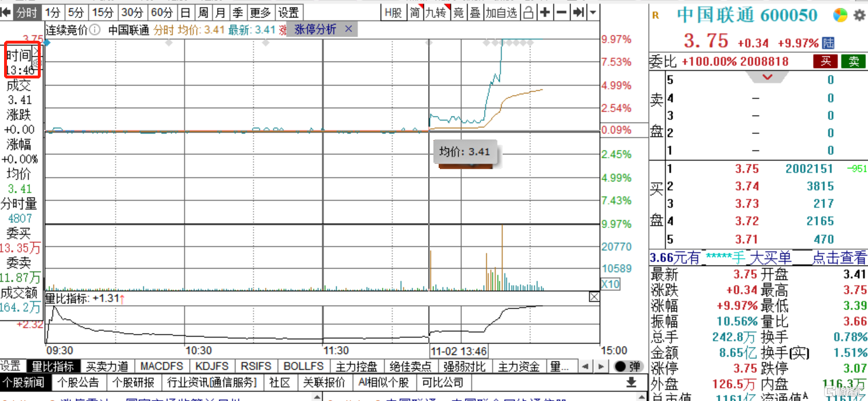Image resolution: width=868 pixels, height=401 pixels.
Task: Open the pie chart icon beside stock code
Action: tap(840, 15)
